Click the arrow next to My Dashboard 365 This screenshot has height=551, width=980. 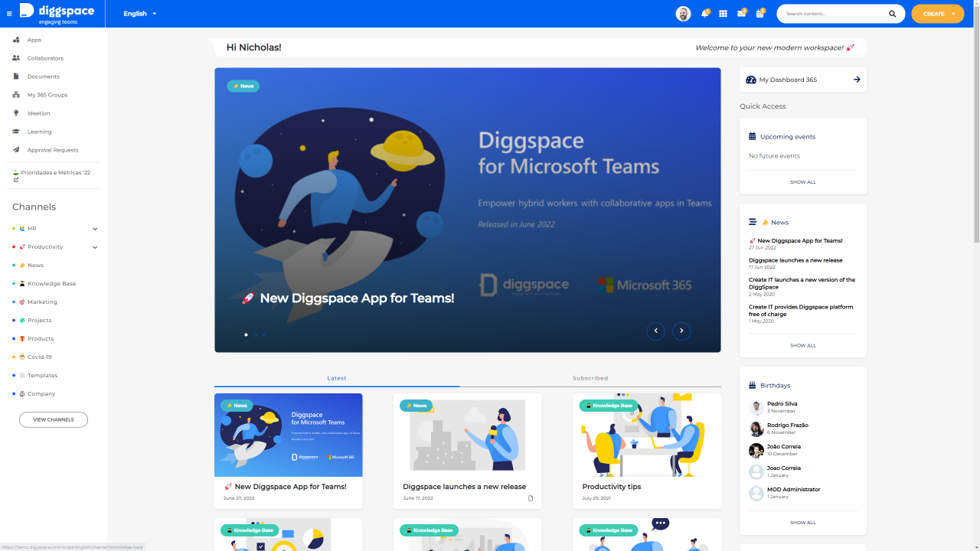(857, 80)
